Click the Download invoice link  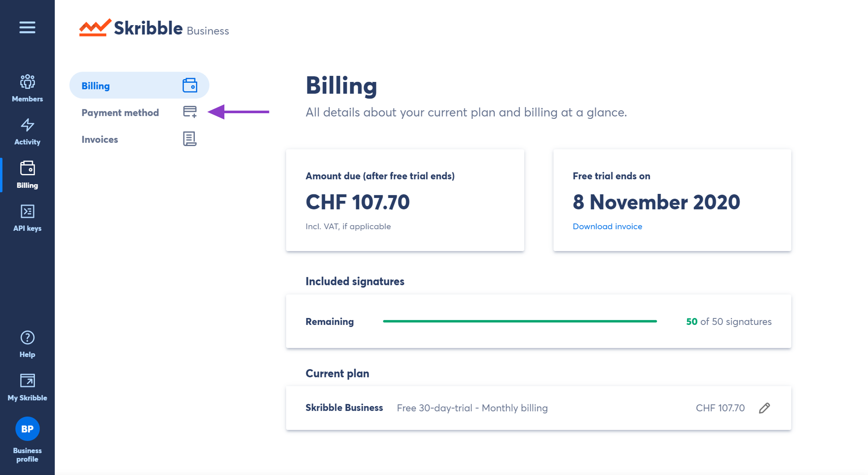point(607,226)
